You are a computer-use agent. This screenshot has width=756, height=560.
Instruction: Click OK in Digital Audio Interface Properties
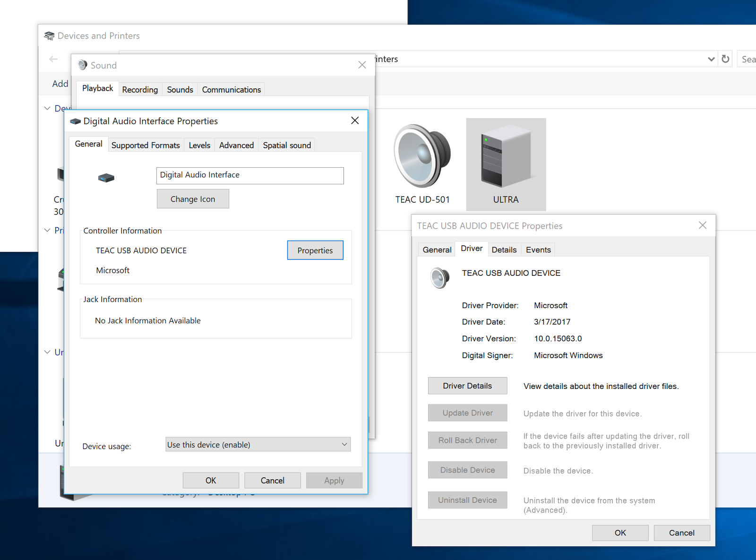[x=211, y=481]
